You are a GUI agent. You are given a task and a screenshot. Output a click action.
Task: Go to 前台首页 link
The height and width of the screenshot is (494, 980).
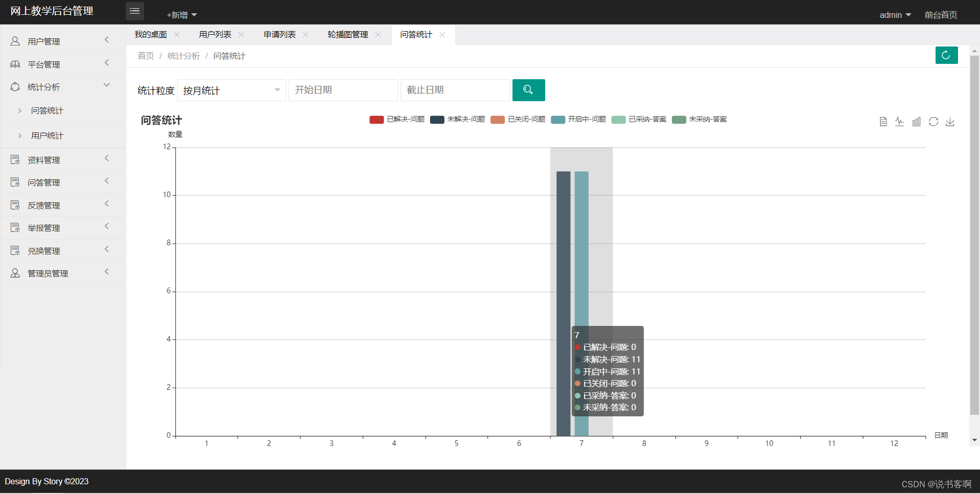coord(941,15)
